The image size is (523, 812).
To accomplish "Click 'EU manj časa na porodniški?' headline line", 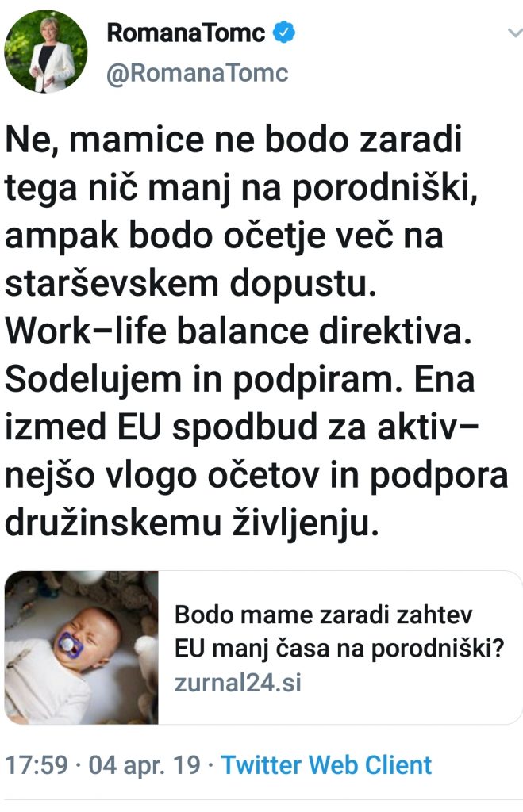I will tap(340, 649).
